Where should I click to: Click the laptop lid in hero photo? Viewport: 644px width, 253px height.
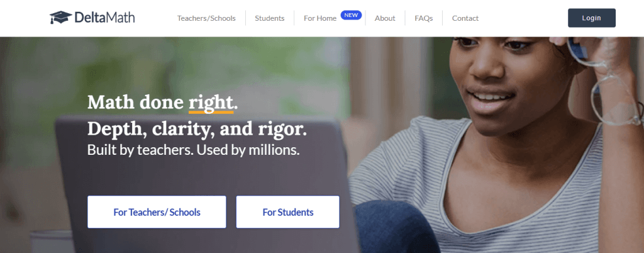click(x=208, y=183)
